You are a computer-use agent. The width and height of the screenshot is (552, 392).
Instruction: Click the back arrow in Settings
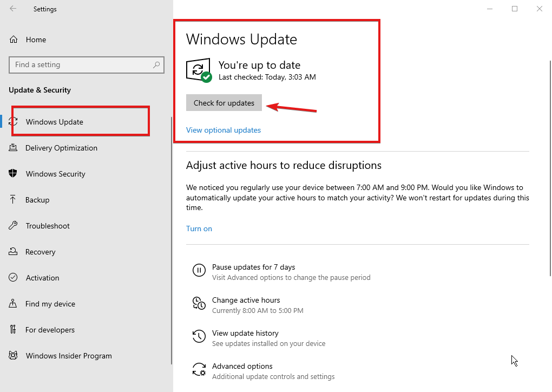tap(13, 9)
